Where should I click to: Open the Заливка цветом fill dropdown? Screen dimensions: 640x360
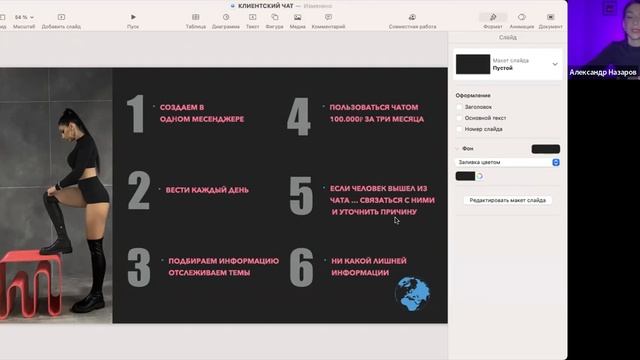coord(507,162)
